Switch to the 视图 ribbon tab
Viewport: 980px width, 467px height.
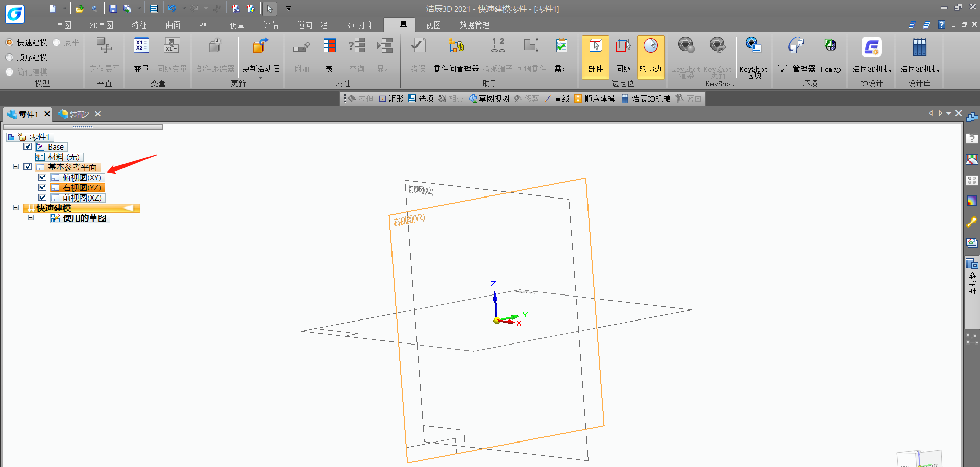click(x=433, y=25)
